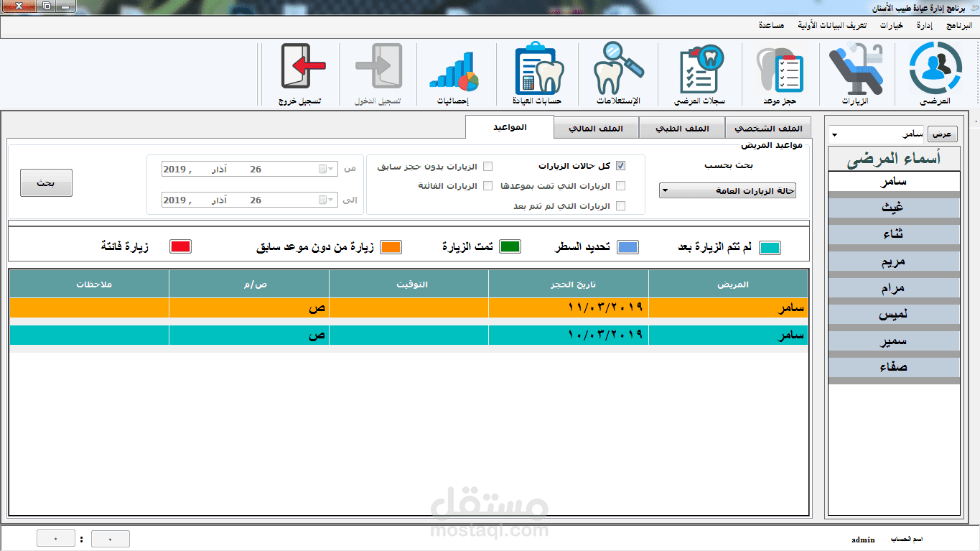980x551 pixels.
Task: Click the admin account name in status bar
Action: 863,540
